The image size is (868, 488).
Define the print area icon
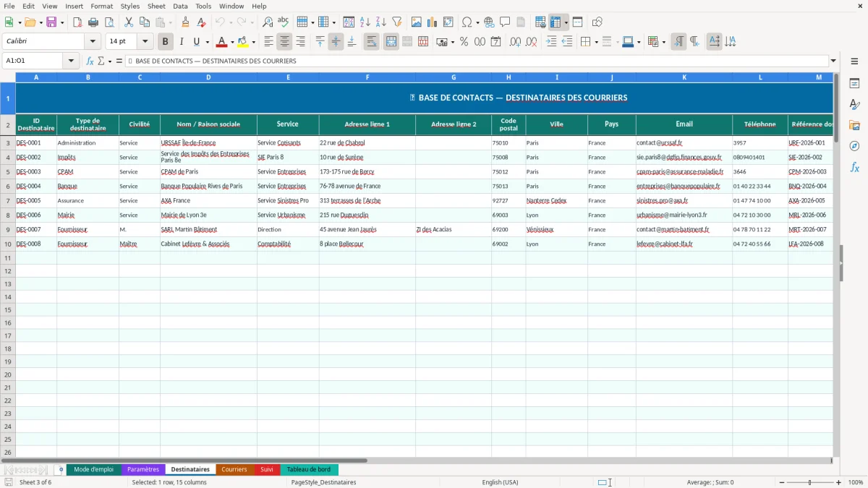point(540,22)
